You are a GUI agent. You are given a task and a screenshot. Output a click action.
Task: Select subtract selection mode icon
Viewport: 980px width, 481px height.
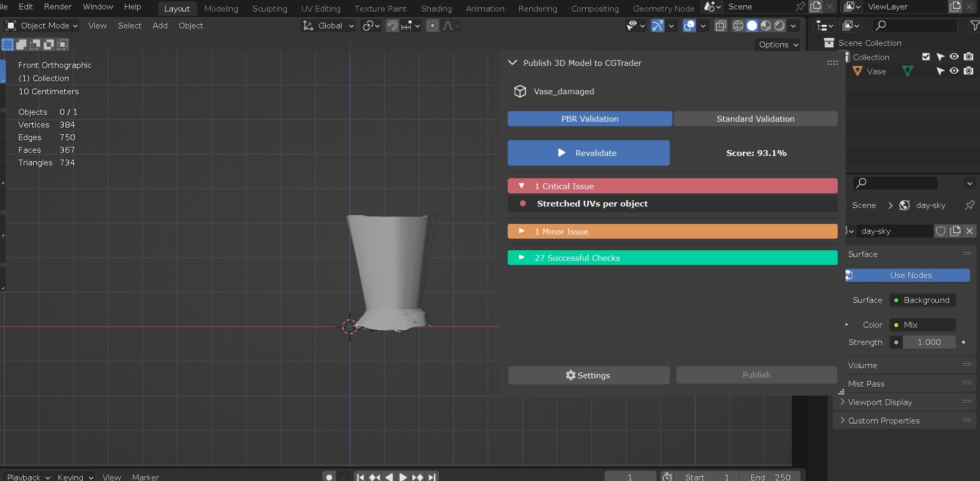coord(35,44)
